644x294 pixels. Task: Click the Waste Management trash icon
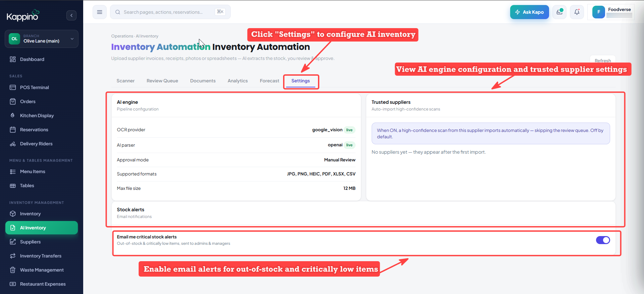(13, 270)
